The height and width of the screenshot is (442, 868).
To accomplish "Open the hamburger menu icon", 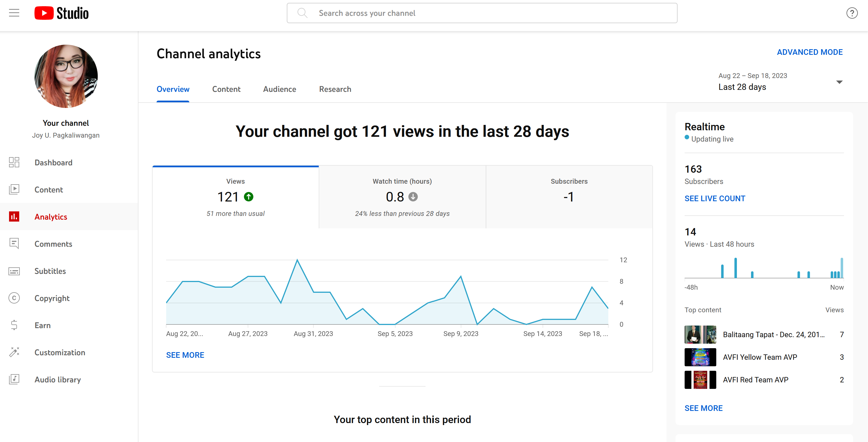I will 14,13.
